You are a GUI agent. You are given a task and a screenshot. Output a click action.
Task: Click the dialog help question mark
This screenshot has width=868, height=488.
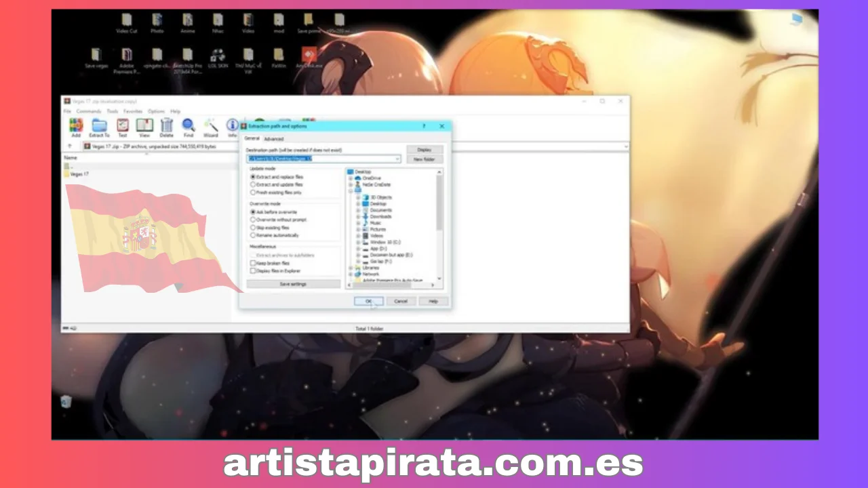(x=424, y=126)
